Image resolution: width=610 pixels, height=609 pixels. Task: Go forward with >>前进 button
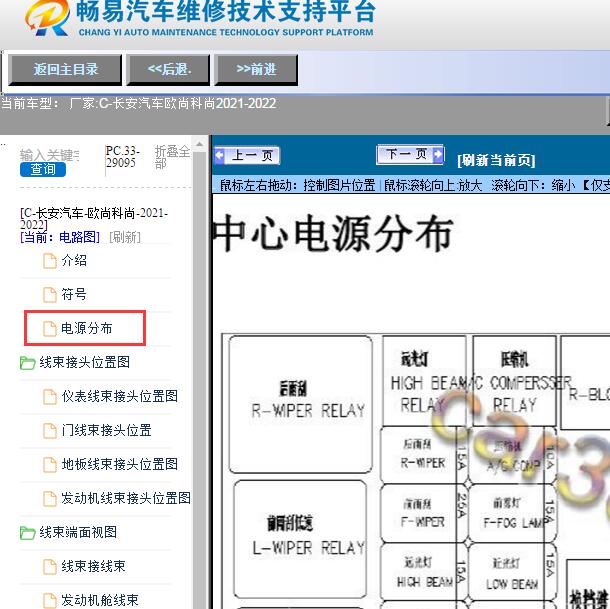256,70
